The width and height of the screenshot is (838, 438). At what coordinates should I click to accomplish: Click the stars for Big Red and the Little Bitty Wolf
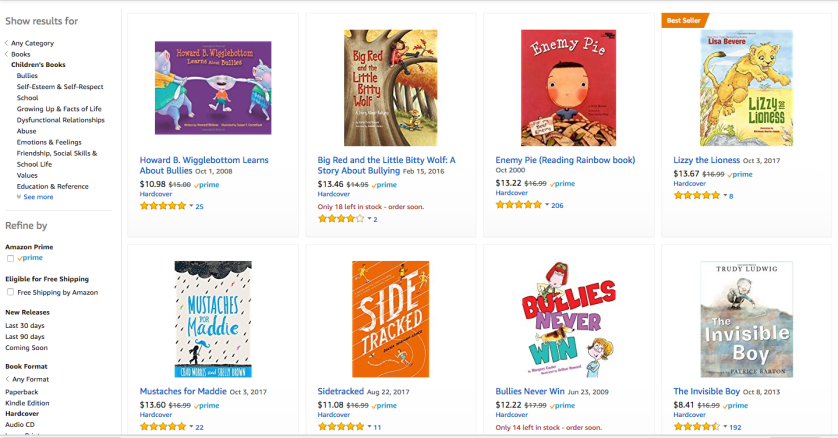pyautogui.click(x=340, y=218)
